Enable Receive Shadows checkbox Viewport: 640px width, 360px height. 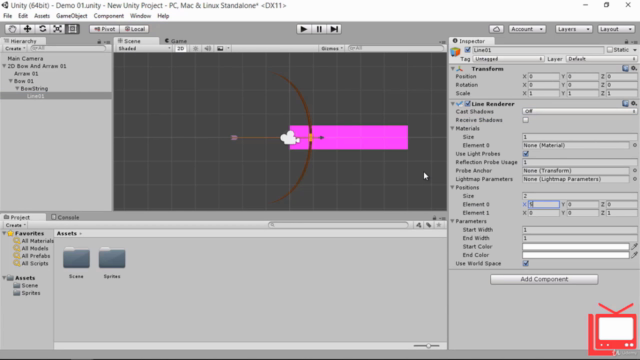click(526, 120)
